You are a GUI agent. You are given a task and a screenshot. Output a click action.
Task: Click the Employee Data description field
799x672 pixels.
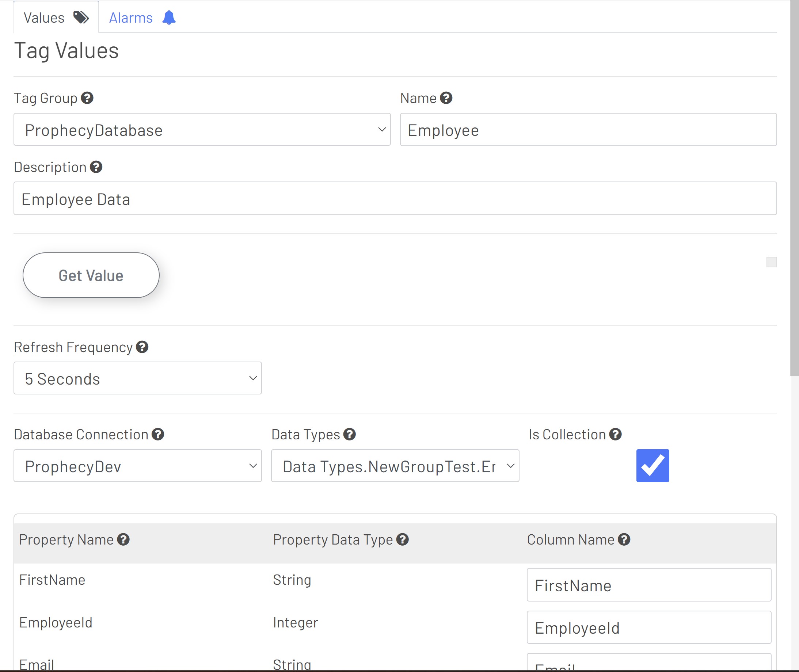(395, 198)
